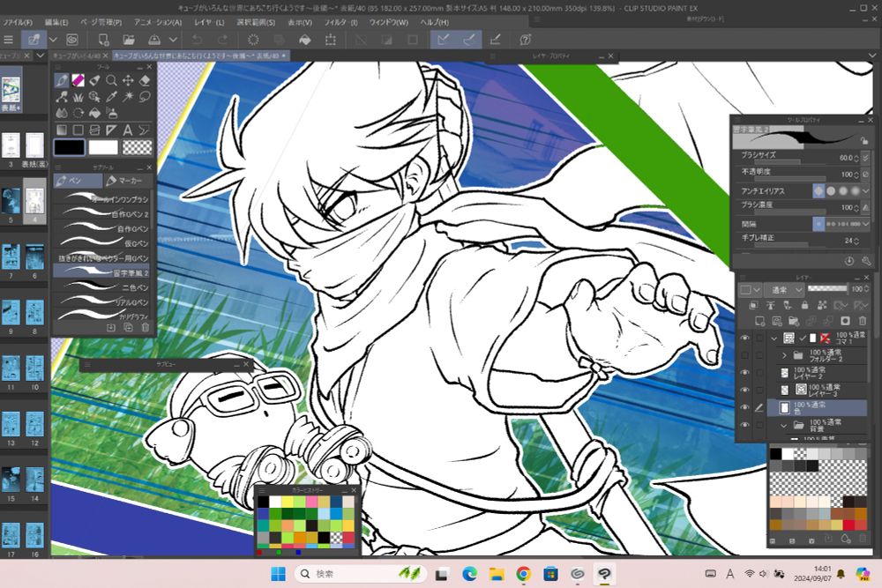Select the Balloon tool
Screen dimensions: 882x588
coord(145,130)
